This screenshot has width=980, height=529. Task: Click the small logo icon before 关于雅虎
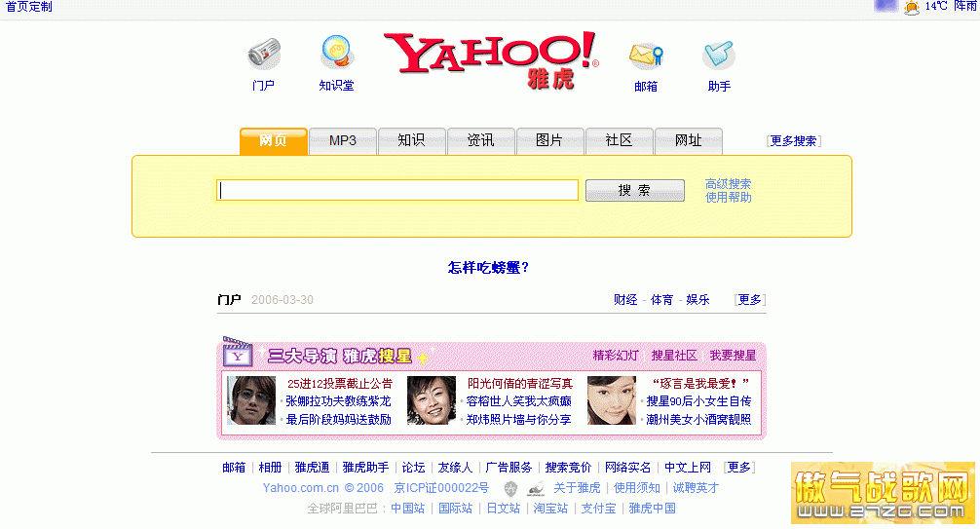coord(536,489)
